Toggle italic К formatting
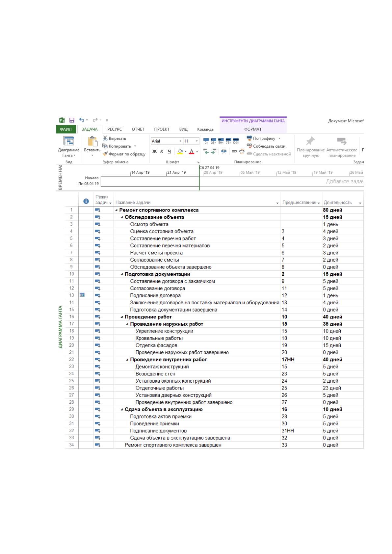This screenshot has height=554, width=392. pyautogui.click(x=162, y=151)
